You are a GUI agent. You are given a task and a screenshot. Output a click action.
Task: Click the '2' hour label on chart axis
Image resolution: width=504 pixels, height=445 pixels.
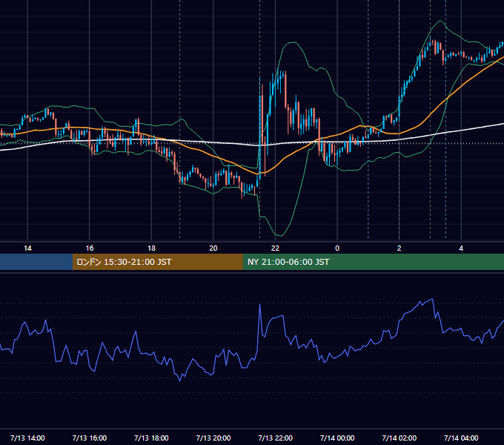[399, 248]
